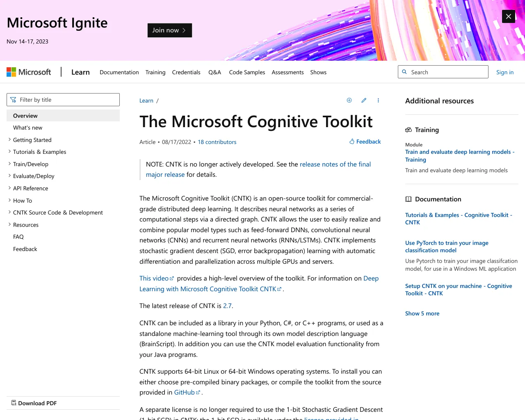Screen dimensions: 525x420
Task: Open the GitHub link in the article
Action: [x=185, y=392]
